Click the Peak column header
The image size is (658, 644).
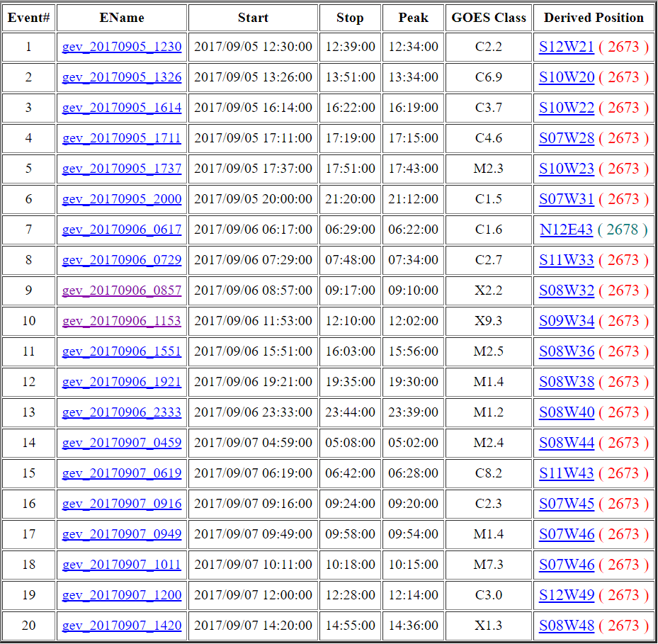coord(414,18)
